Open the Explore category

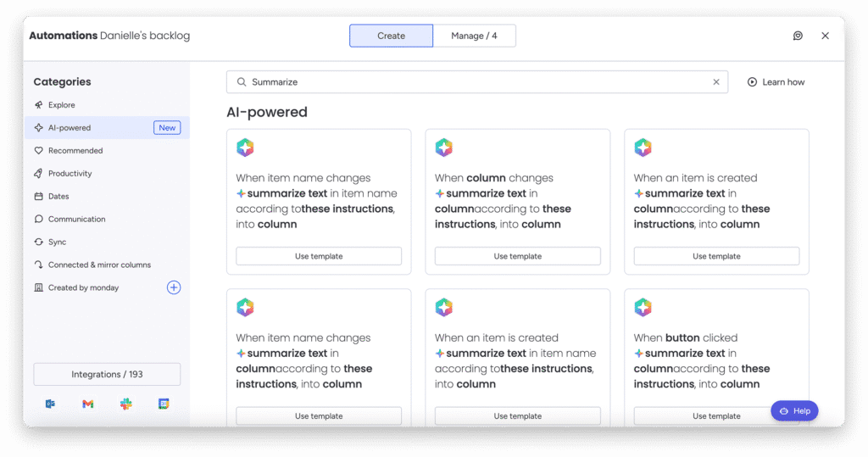[107, 104]
